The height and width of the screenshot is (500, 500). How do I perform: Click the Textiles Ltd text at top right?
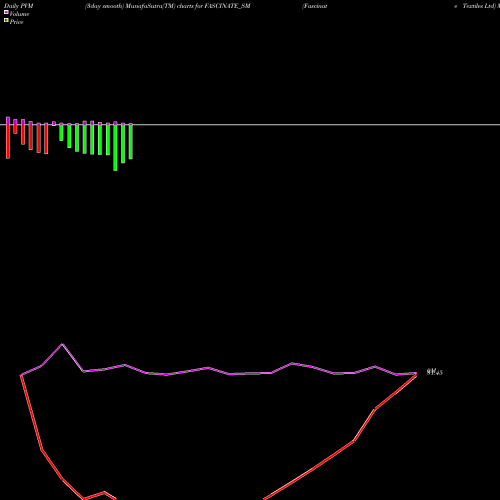[x=479, y=6]
